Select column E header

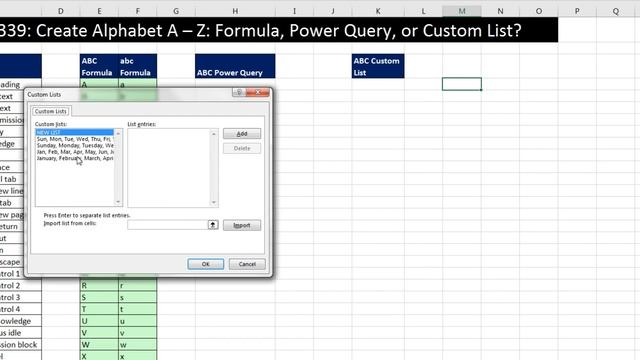(99, 11)
